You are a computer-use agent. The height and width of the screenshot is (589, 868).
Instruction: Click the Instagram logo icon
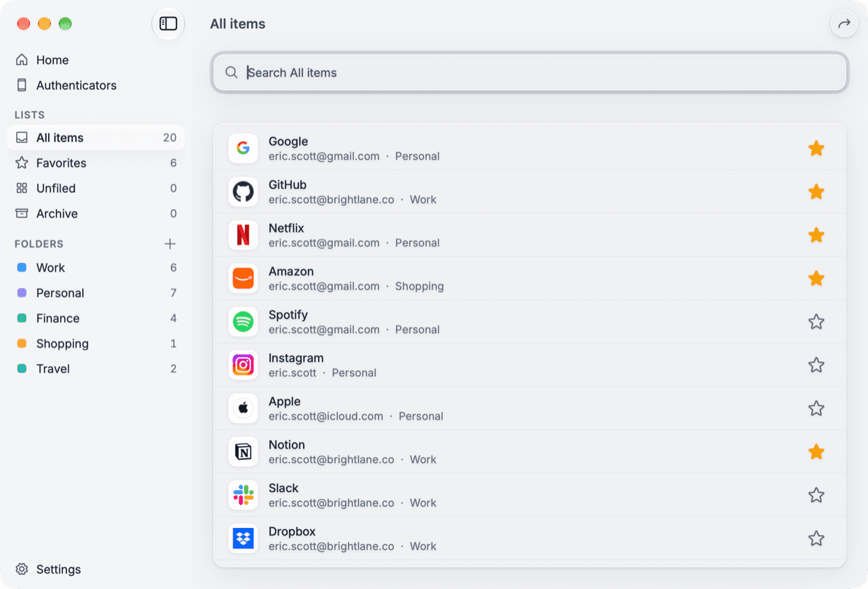[243, 365]
